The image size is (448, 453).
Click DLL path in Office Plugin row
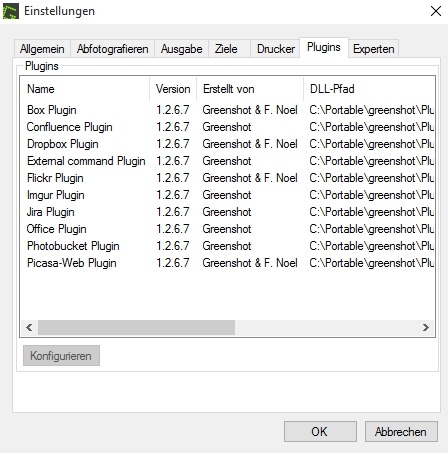click(x=372, y=229)
